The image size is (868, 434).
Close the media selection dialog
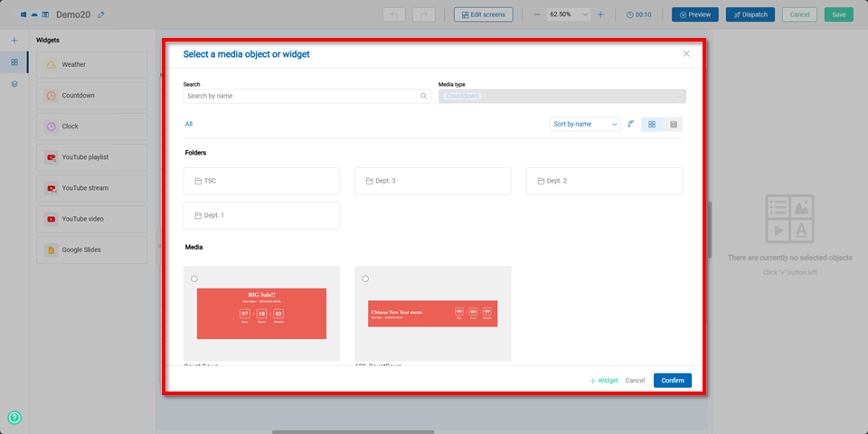tap(686, 54)
